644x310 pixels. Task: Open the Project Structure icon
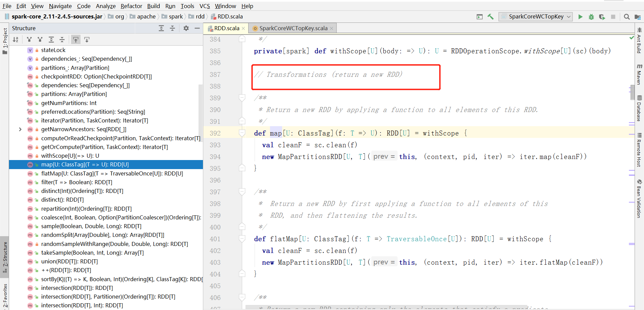pos(638,17)
